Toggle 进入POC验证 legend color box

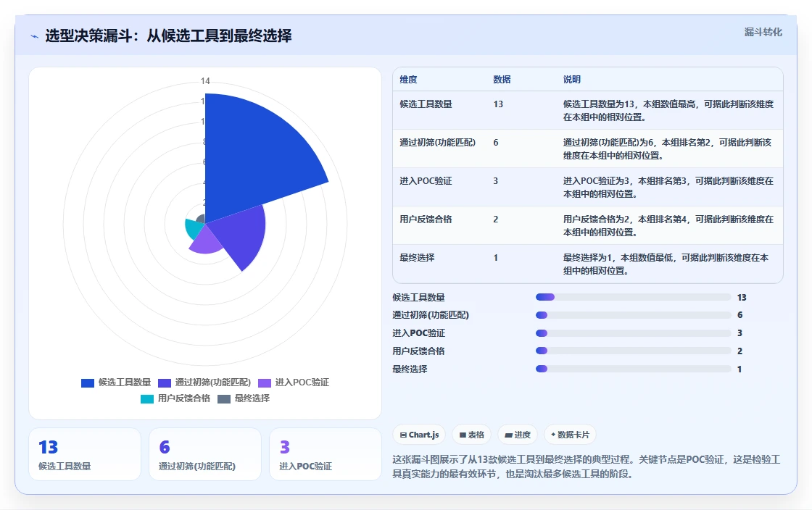point(265,382)
